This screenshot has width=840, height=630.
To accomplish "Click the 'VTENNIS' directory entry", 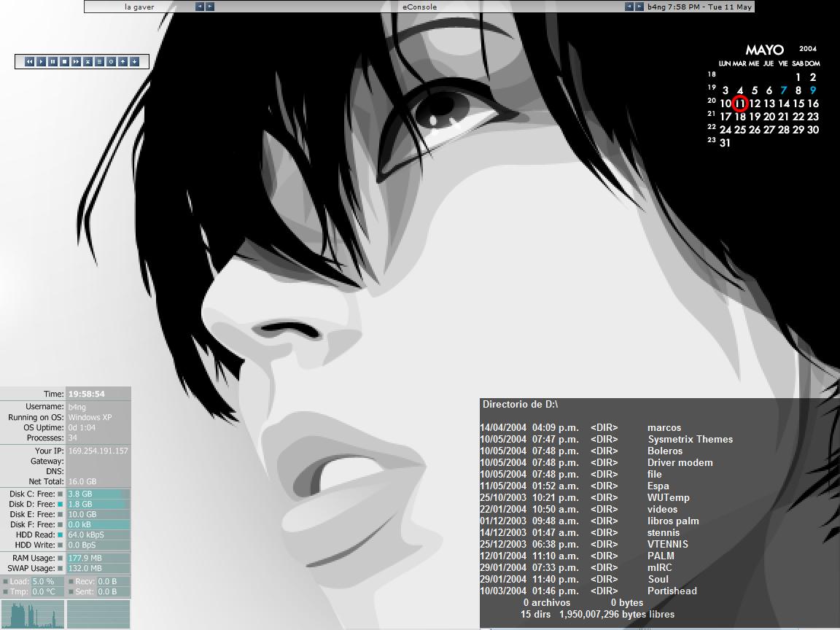I will [667, 544].
